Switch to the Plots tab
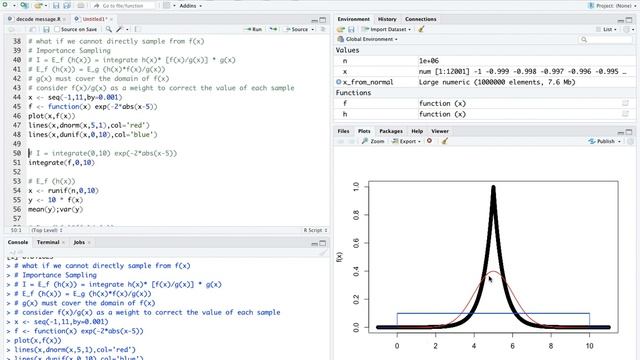This screenshot has height=360, width=640. [364, 131]
